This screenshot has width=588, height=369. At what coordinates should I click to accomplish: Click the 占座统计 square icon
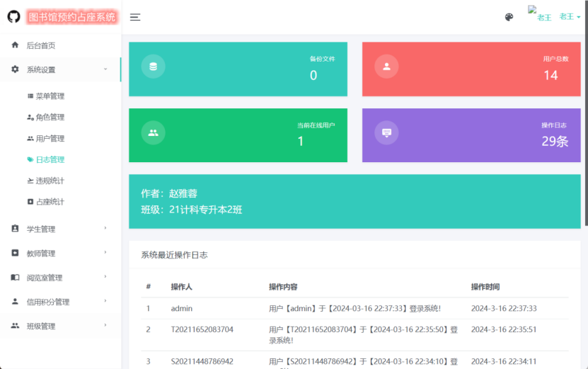coord(30,202)
